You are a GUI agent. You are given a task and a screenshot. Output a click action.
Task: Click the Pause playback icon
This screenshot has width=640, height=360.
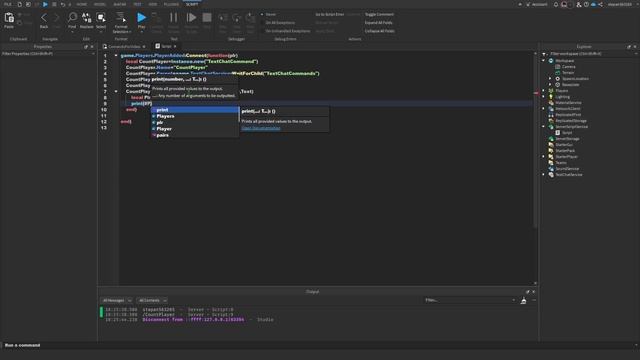click(173, 17)
